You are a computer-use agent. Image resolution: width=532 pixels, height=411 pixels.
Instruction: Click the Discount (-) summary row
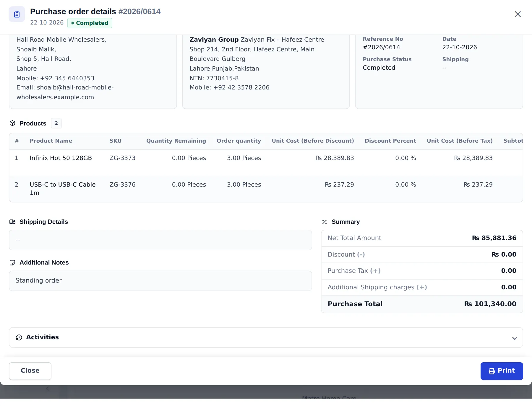[x=422, y=255]
